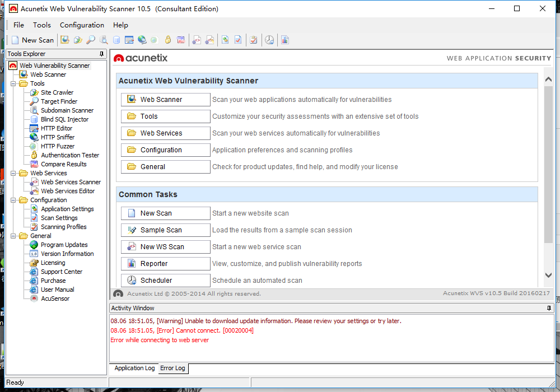Open Application Settings toolbar icon

pyautogui.click(x=225, y=40)
